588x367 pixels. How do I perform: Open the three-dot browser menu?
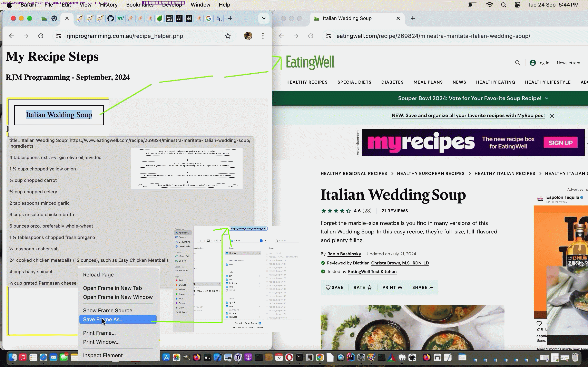263,36
